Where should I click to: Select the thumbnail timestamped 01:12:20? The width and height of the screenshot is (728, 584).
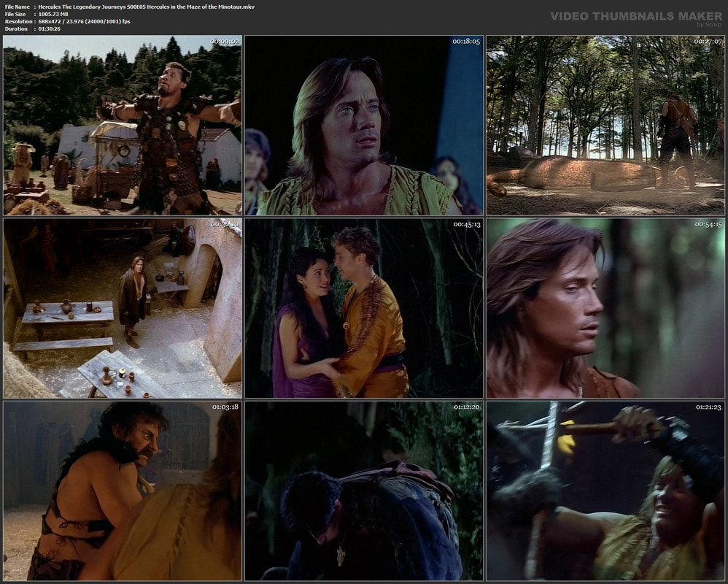pyautogui.click(x=364, y=491)
